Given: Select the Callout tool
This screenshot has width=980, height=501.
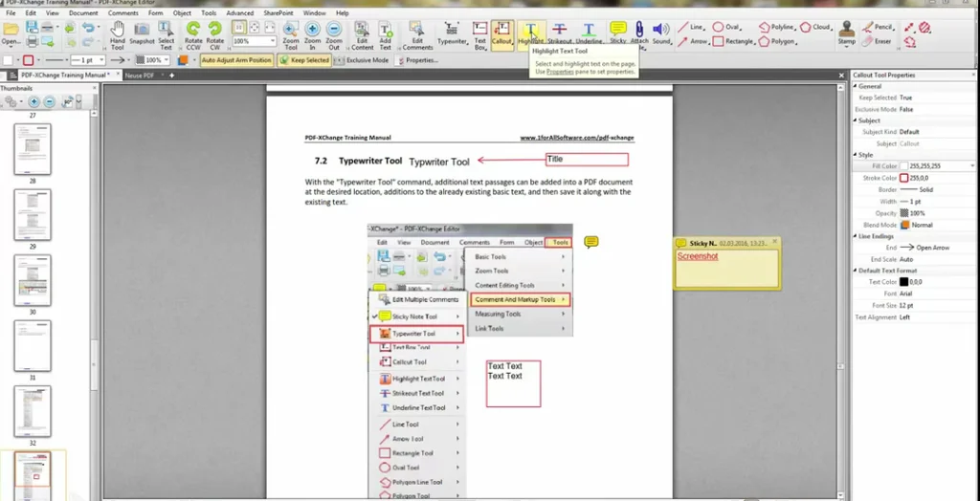Looking at the screenshot, I should (501, 33).
